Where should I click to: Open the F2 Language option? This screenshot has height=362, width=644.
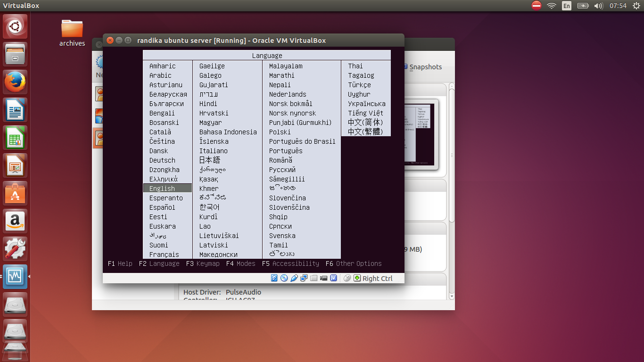coord(159,263)
